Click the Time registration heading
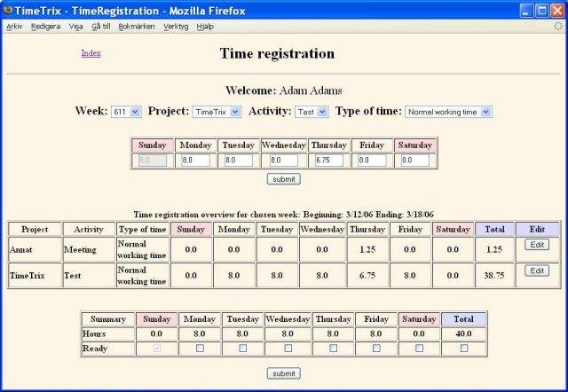Screen dimensions: 568x392 (x=277, y=53)
